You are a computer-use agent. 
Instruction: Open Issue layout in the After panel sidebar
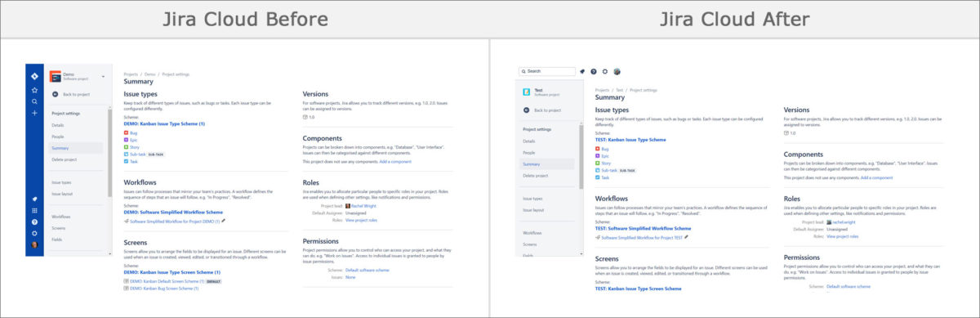click(532, 210)
